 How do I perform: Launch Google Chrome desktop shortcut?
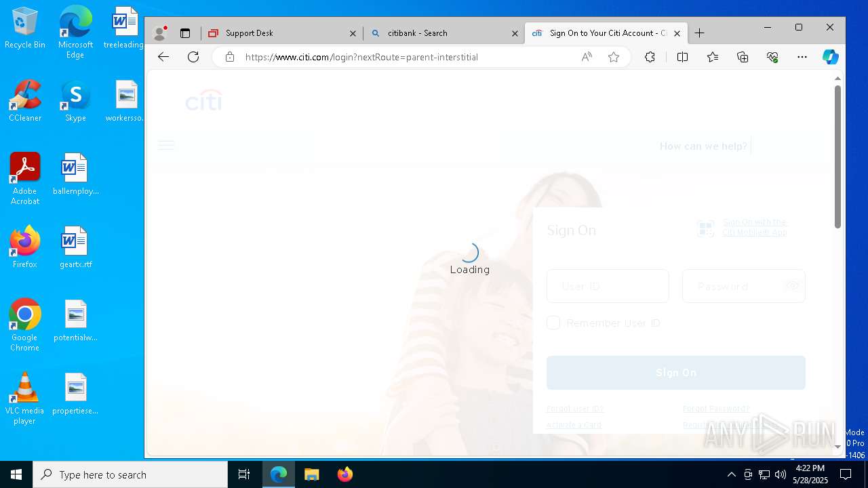pyautogui.click(x=25, y=325)
